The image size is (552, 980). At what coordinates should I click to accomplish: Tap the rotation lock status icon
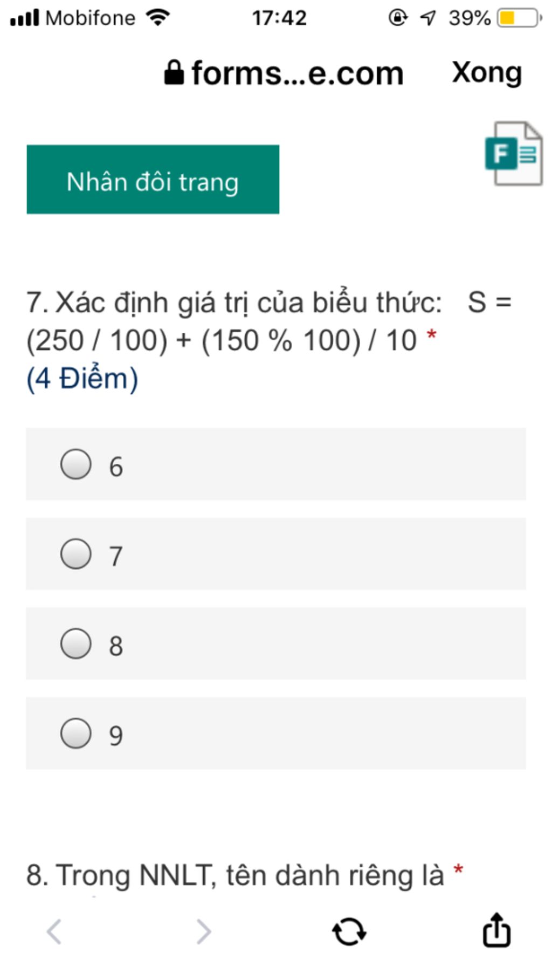[398, 18]
